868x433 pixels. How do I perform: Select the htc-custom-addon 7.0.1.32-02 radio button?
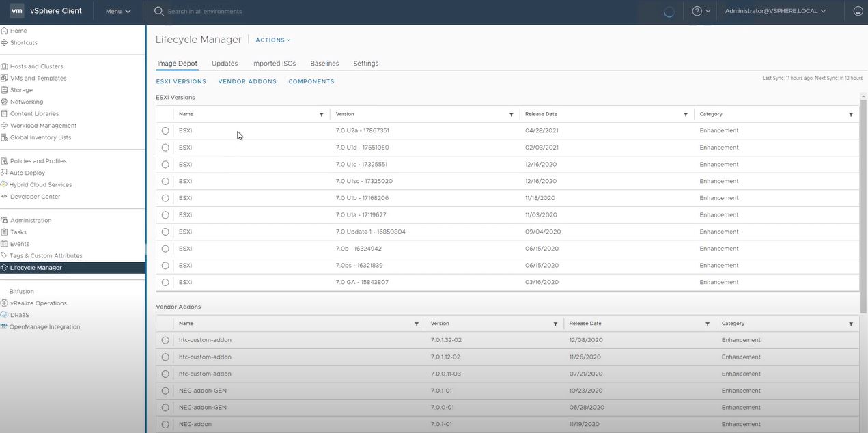pos(165,339)
